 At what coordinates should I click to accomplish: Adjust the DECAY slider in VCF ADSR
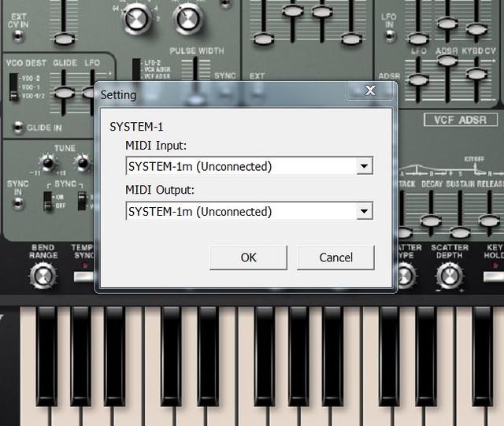(x=431, y=221)
